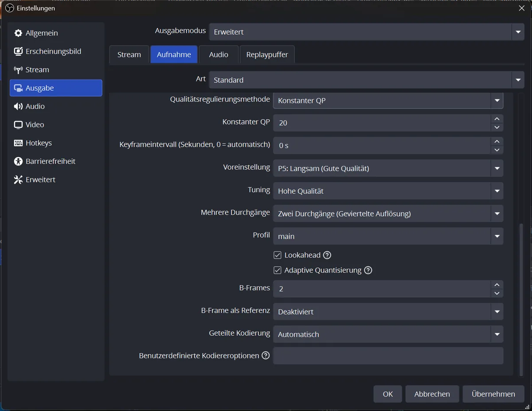Switch to the Stream output tab
The image size is (532, 411).
[x=129, y=54]
